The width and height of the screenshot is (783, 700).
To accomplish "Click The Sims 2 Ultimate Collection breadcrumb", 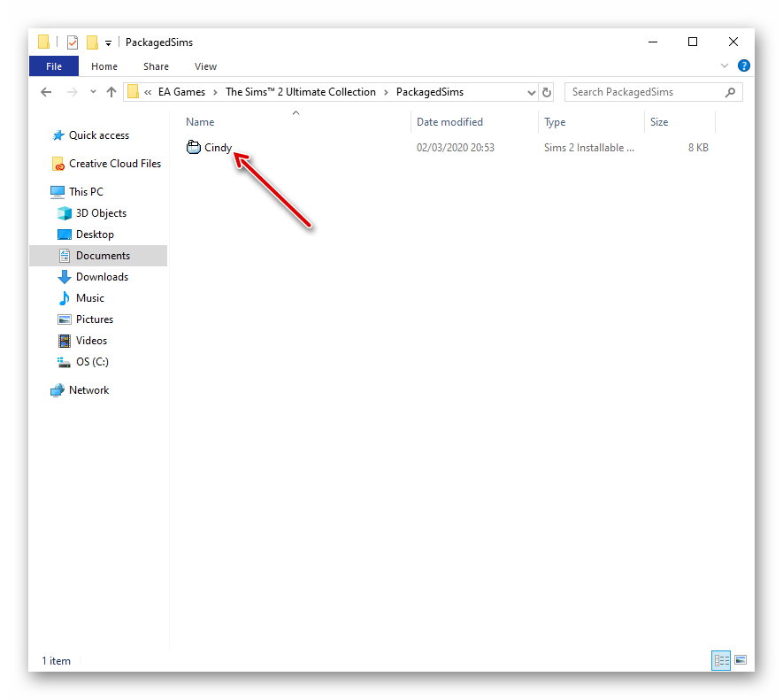I will coord(301,92).
